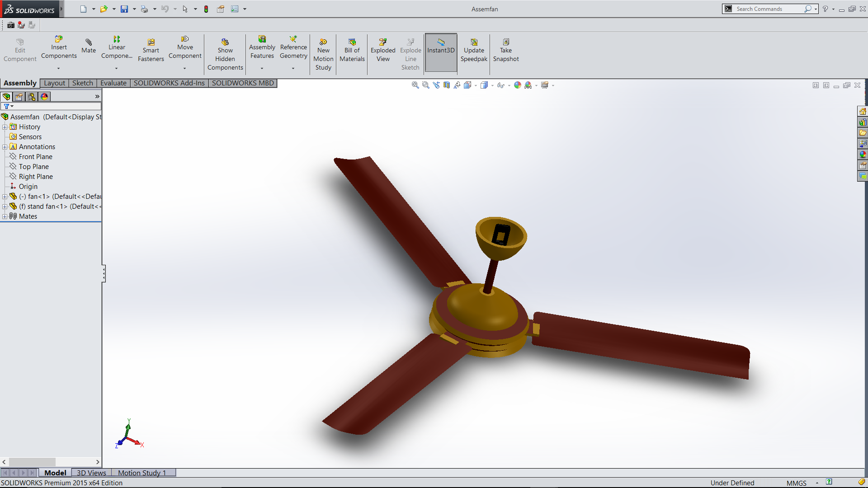This screenshot has width=868, height=488.
Task: Click the MMGS unit system button
Action: (x=796, y=483)
